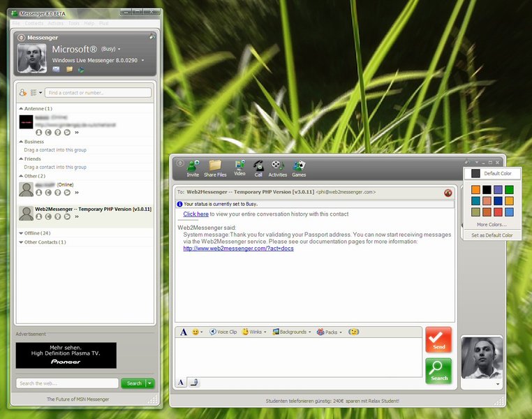
Task: Switch to handwriting input mode
Action: coord(195,382)
